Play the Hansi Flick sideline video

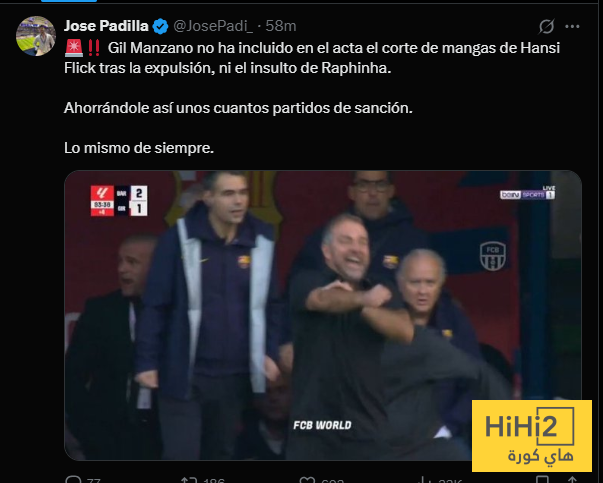[x=323, y=315]
